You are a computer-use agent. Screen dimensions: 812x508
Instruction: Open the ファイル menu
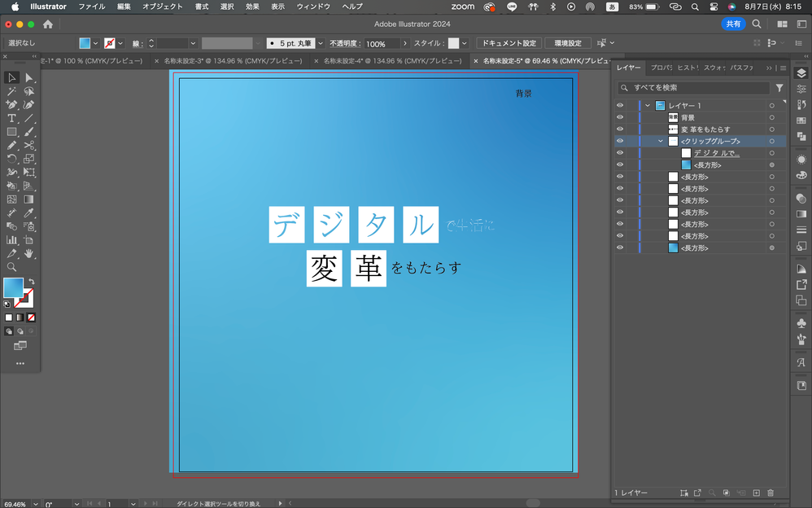[x=92, y=7]
